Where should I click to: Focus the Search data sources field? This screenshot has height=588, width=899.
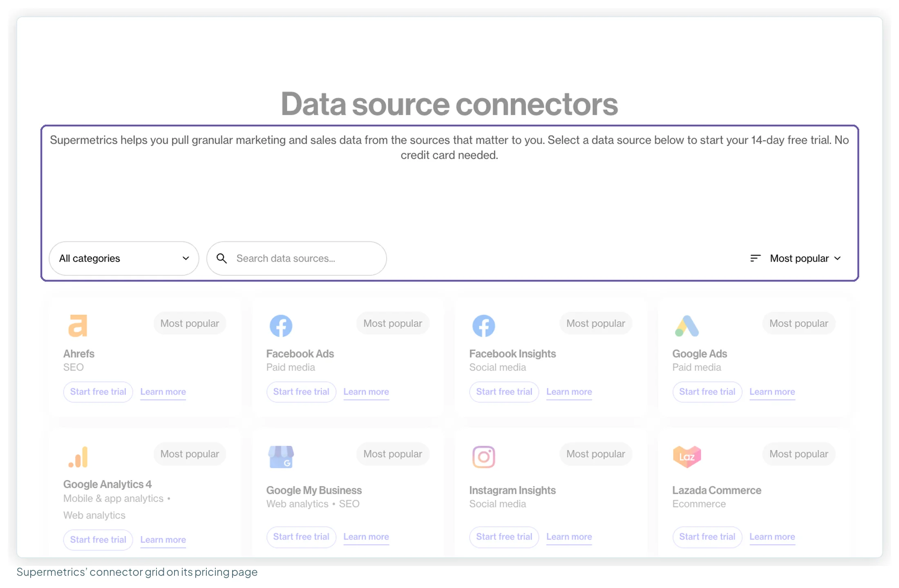pyautogui.click(x=297, y=258)
